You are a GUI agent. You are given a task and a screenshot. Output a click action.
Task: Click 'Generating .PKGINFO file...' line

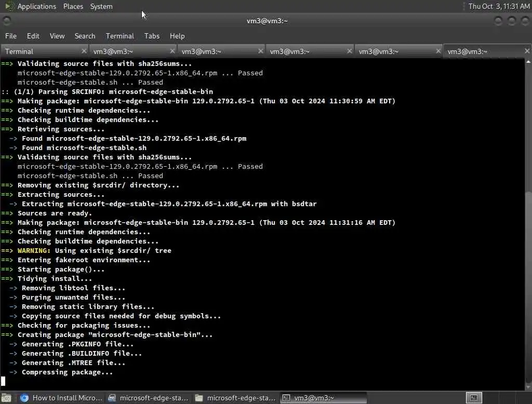pyautogui.click(x=78, y=344)
